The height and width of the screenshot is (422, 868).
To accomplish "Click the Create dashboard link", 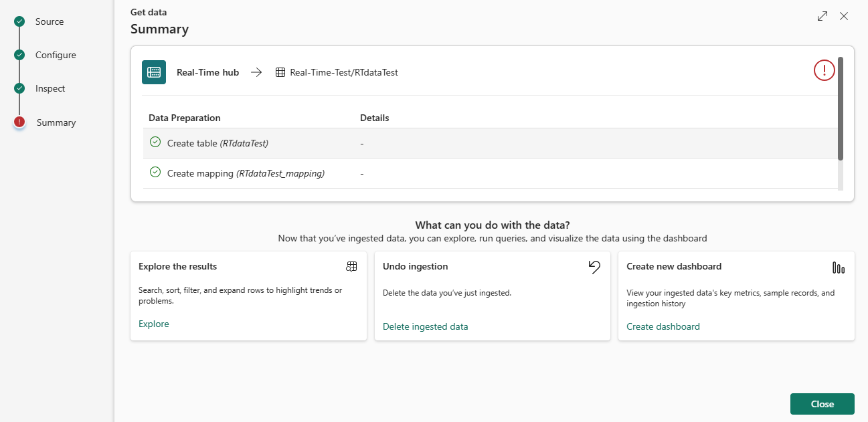I will (x=663, y=326).
